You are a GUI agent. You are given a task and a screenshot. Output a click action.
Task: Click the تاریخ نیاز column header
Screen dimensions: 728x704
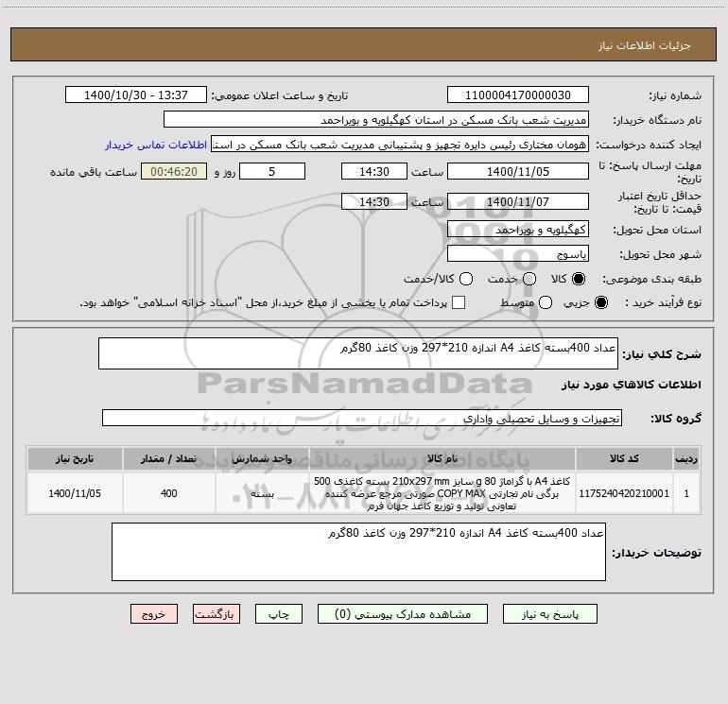click(75, 458)
